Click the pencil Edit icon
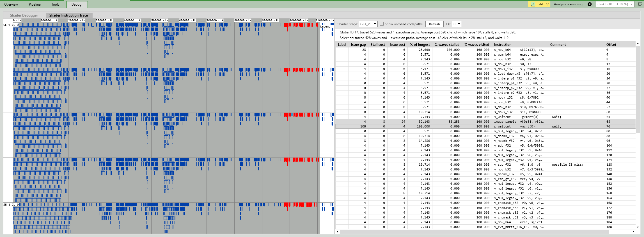The width and height of the screenshot is (644, 237). [x=533, y=4]
